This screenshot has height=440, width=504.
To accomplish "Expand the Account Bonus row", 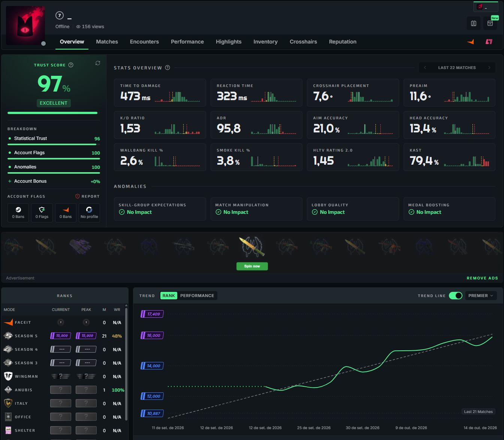I will (54, 181).
